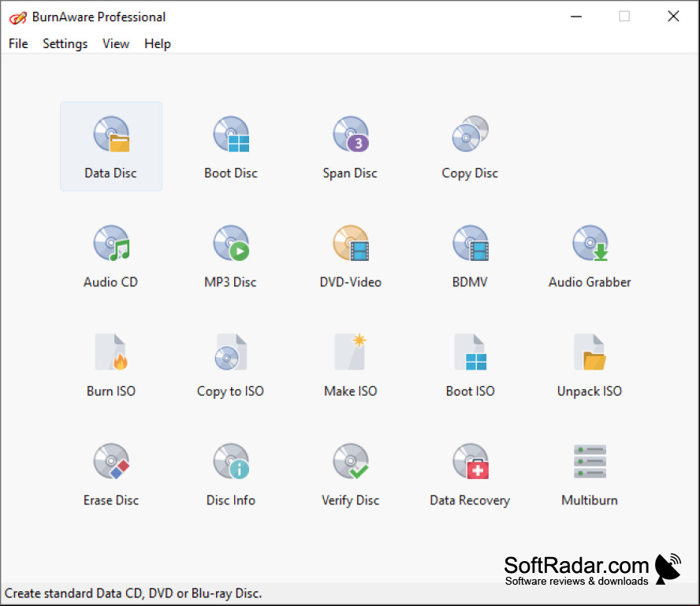Open the File menu
The width and height of the screenshot is (700, 606).
pos(18,43)
